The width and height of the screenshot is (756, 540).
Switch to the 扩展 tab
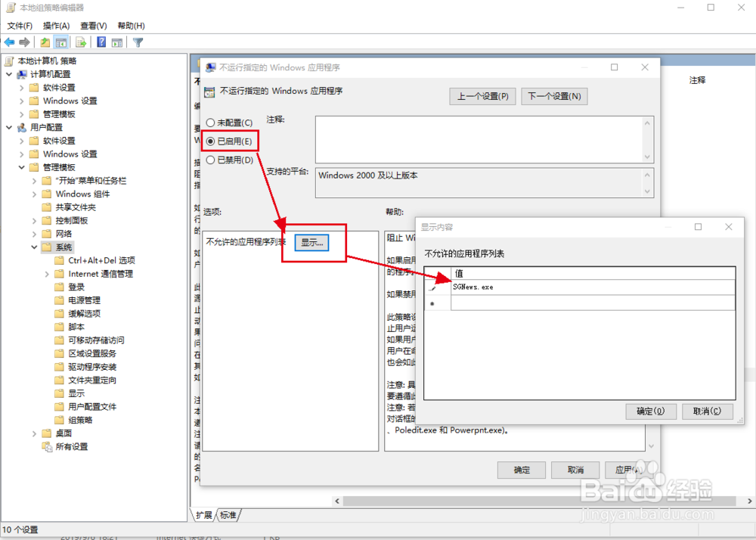204,515
